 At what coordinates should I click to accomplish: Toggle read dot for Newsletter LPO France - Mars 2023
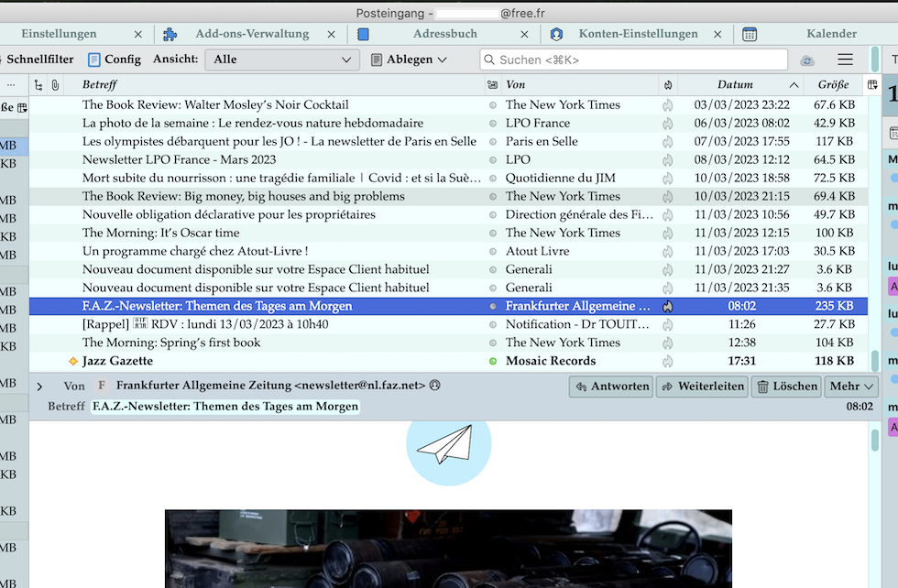point(493,159)
